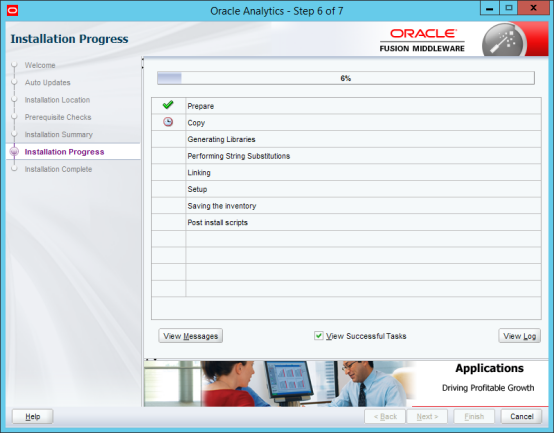Toggle the View Successful Tasks checkbox

pyautogui.click(x=318, y=336)
